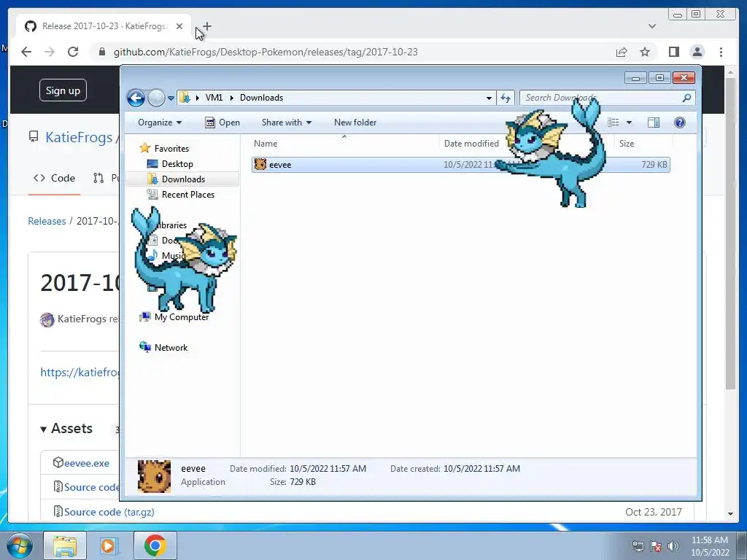Download Source code (tar.gz)
Screen dimensions: 747x560
109,512
